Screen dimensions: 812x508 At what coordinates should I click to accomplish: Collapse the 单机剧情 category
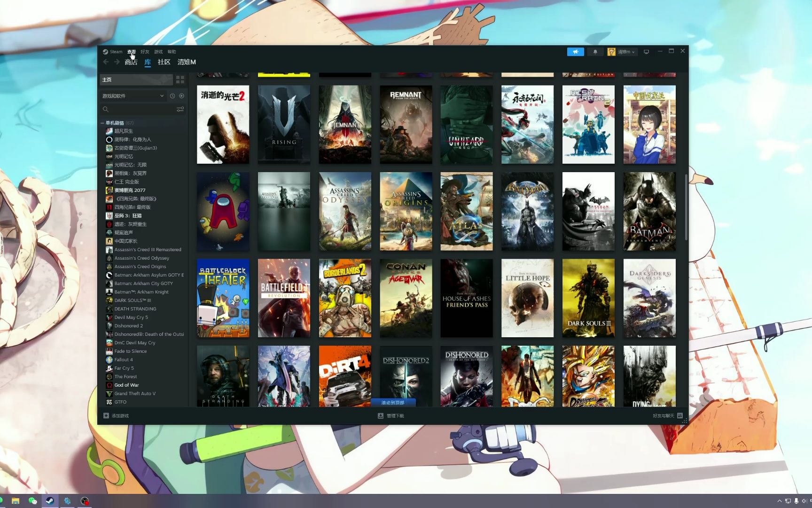pyautogui.click(x=102, y=123)
